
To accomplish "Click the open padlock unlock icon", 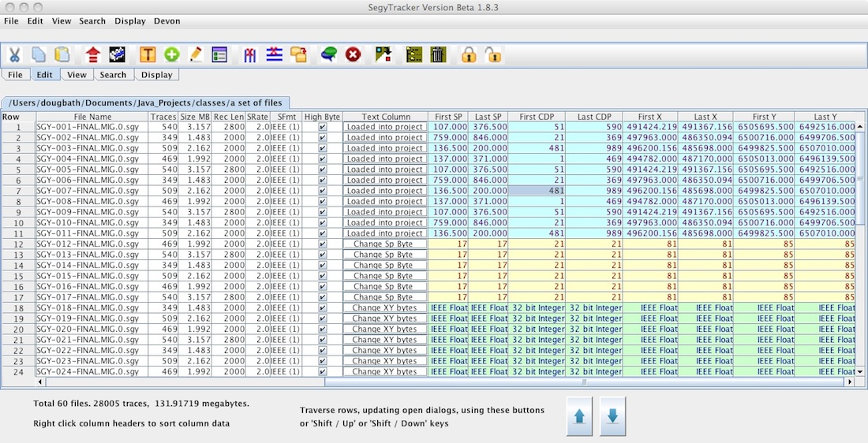I will pos(493,54).
